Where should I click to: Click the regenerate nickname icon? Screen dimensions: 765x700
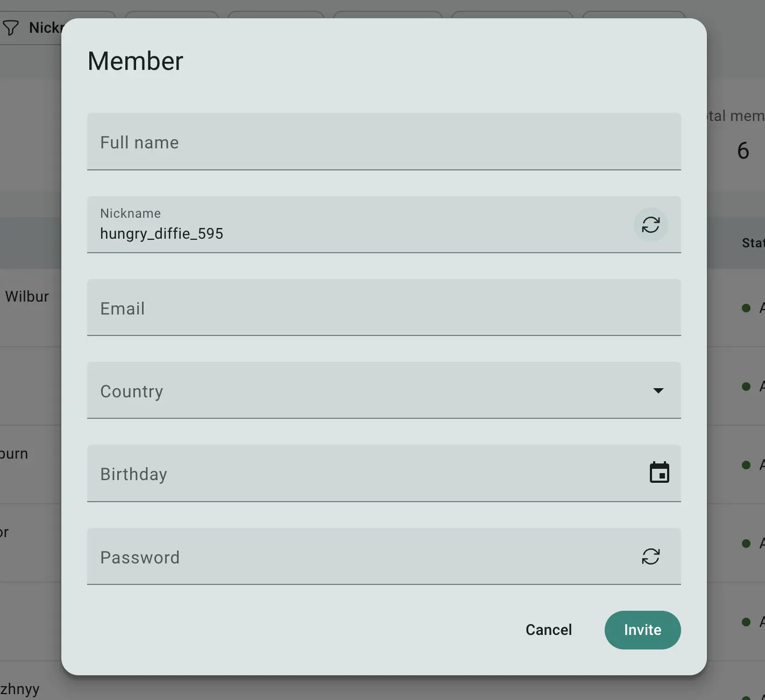(651, 225)
